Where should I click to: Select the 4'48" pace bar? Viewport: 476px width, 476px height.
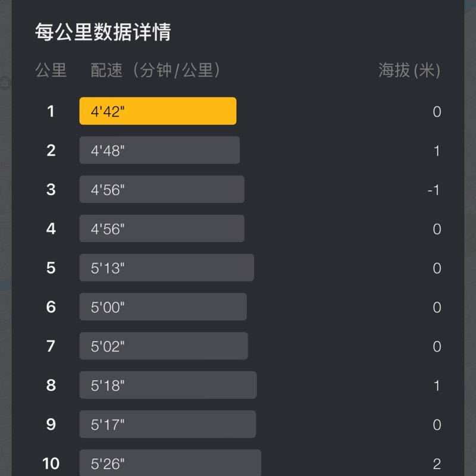pyautogui.click(x=159, y=151)
